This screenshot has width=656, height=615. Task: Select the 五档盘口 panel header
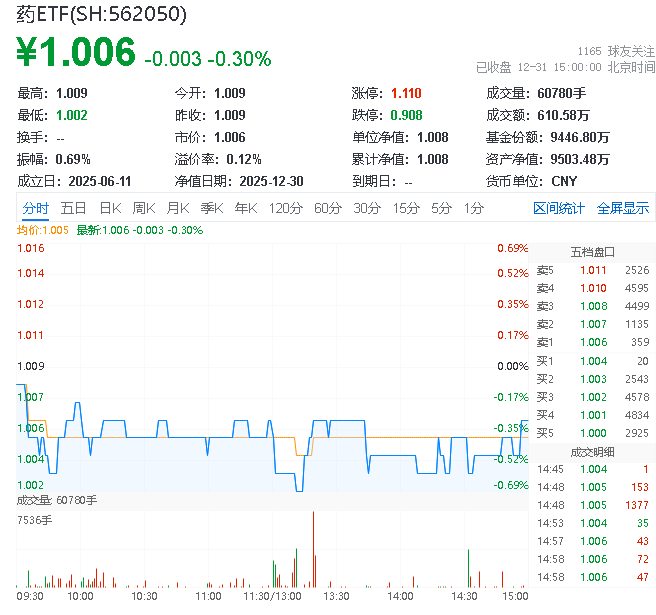click(592, 251)
